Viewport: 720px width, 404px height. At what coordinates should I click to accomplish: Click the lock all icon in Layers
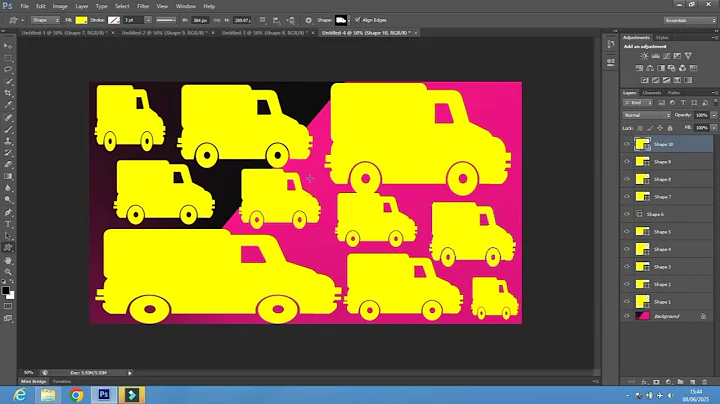tap(670, 128)
